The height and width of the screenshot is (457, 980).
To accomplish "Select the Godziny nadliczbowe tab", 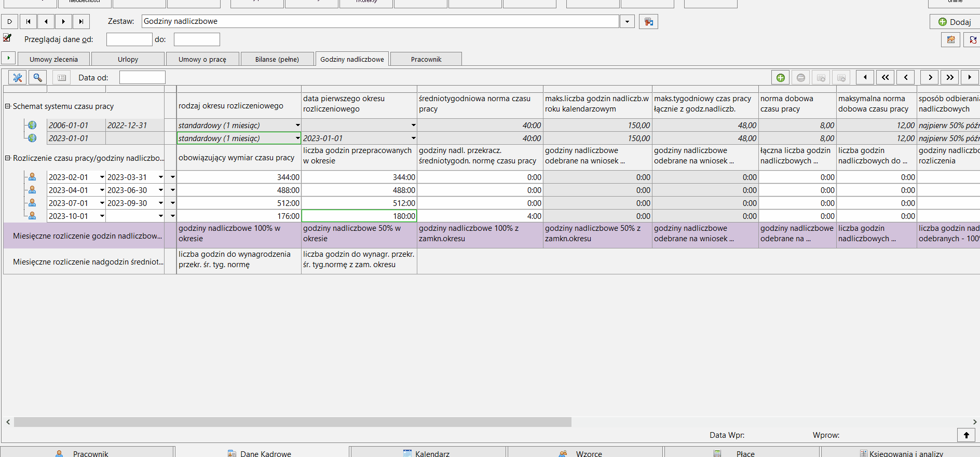I will point(352,59).
